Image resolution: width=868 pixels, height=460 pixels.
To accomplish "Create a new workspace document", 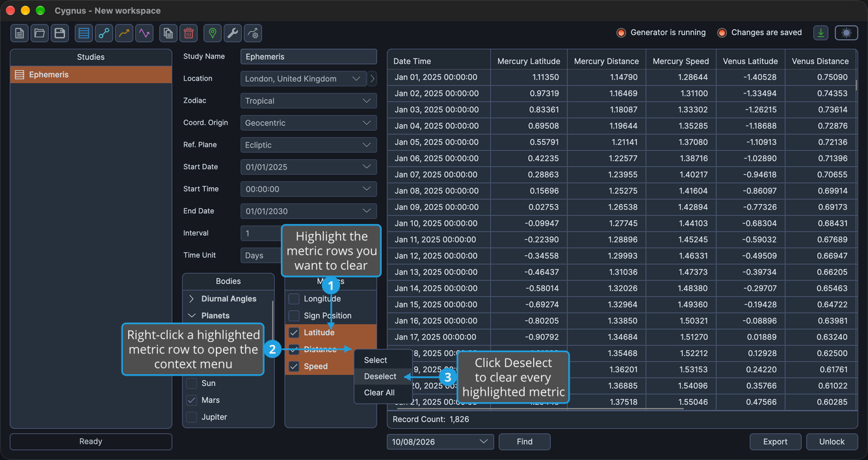I will pos(20,33).
